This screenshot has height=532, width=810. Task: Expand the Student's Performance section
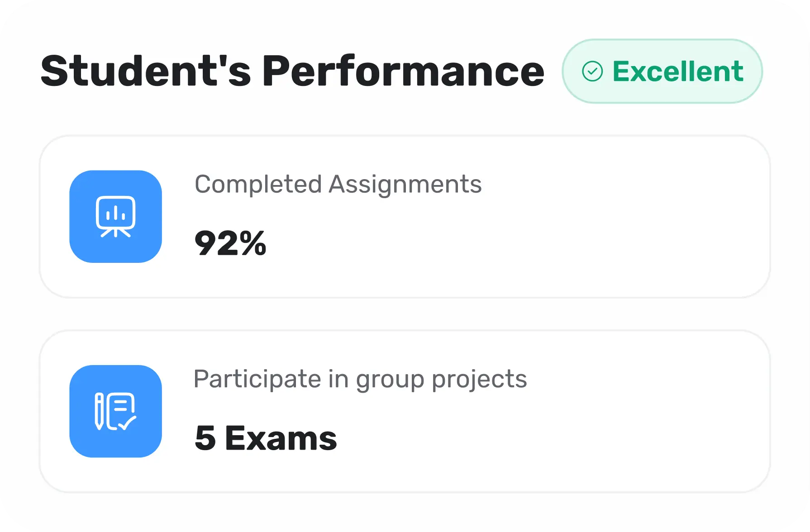(x=292, y=71)
